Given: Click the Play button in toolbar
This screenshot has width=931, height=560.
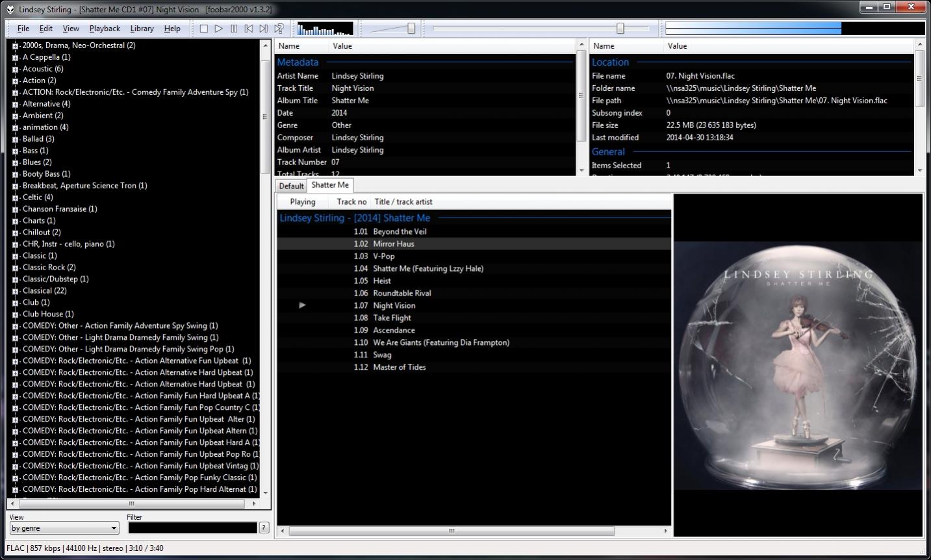Looking at the screenshot, I should [219, 29].
